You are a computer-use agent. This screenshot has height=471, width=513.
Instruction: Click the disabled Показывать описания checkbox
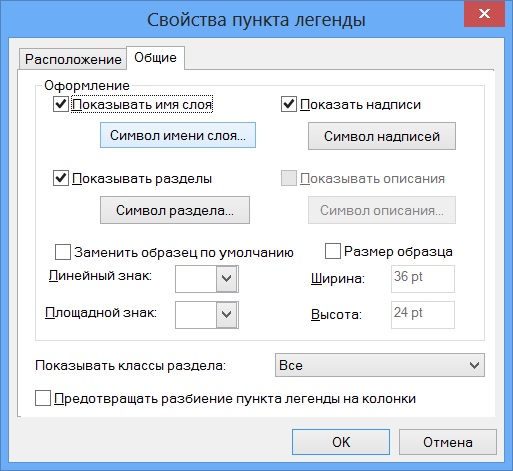289,178
